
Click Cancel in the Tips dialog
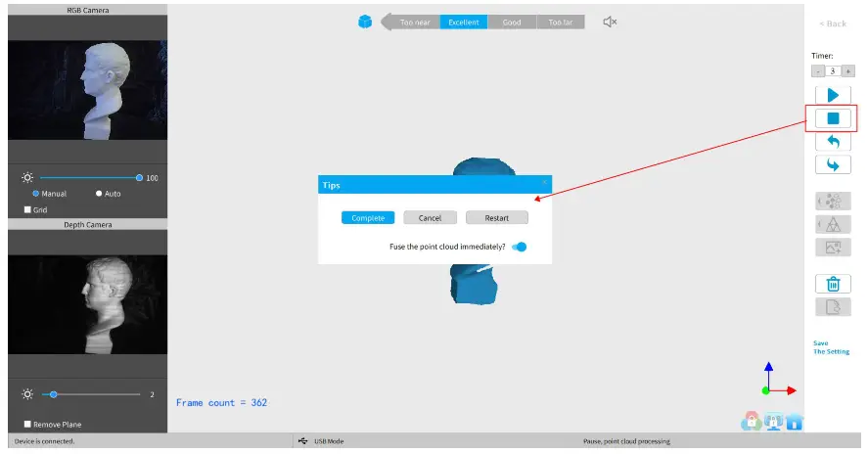[x=431, y=218]
